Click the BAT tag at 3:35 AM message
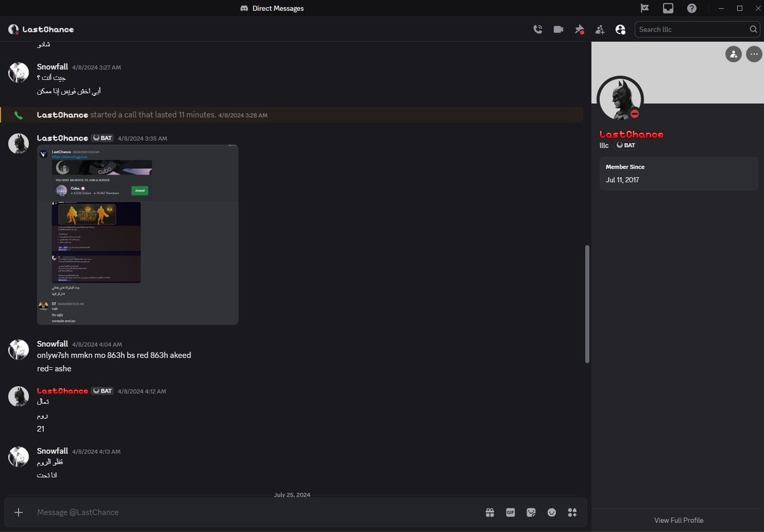The height and width of the screenshot is (532, 764). pos(102,138)
